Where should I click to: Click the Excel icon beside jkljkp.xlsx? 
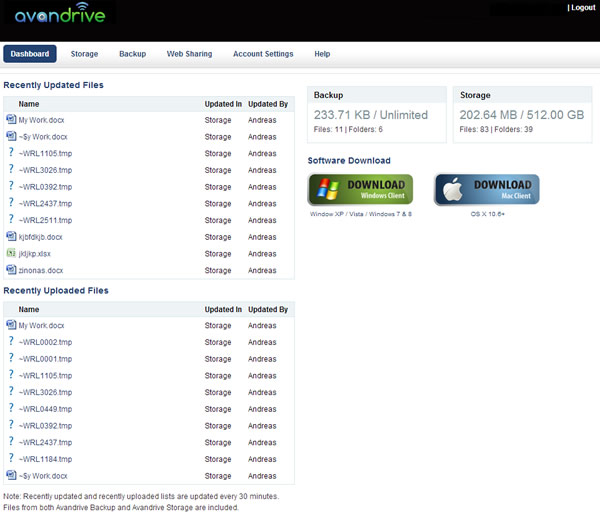tap(11, 253)
